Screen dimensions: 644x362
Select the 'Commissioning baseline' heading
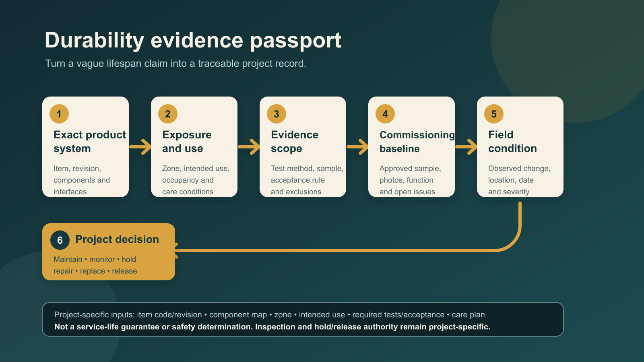pos(417,142)
